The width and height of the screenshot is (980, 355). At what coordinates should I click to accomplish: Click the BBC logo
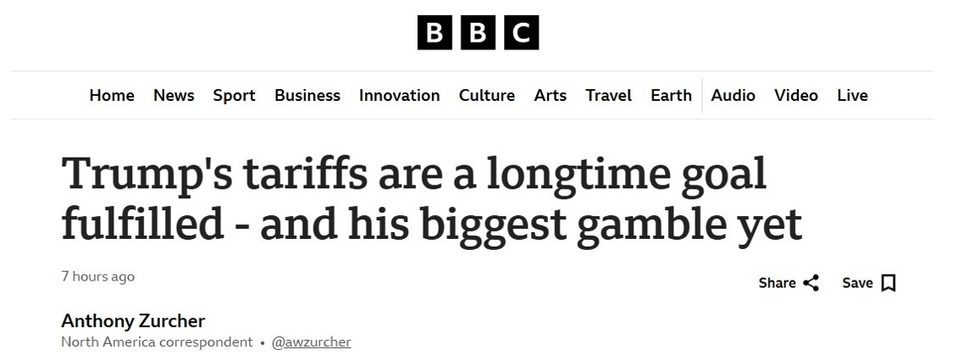tap(478, 33)
